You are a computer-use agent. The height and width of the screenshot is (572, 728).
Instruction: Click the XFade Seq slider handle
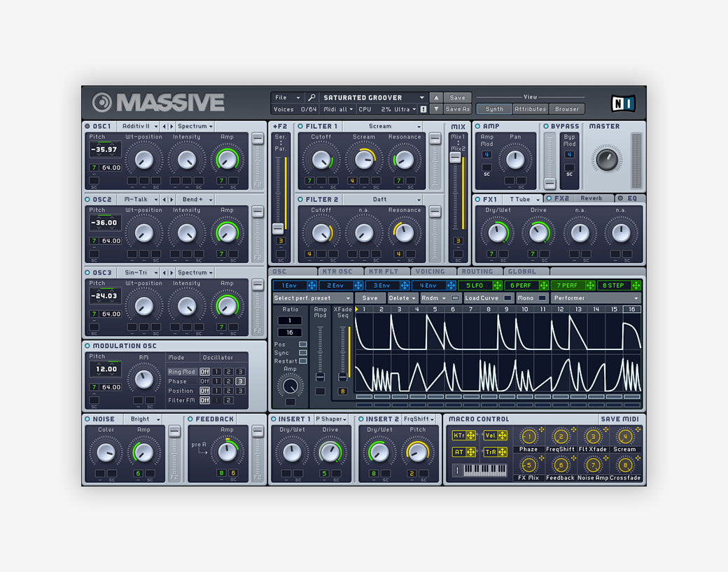tap(342, 377)
